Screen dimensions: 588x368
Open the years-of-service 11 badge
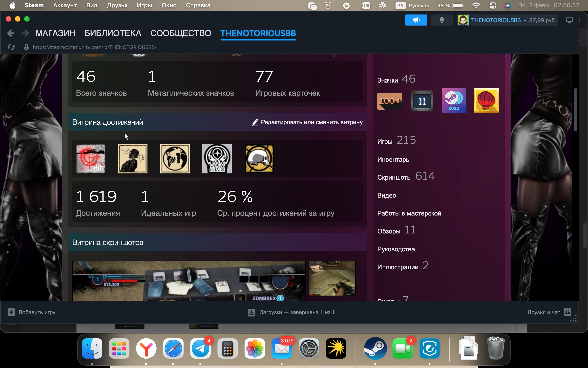pyautogui.click(x=422, y=101)
